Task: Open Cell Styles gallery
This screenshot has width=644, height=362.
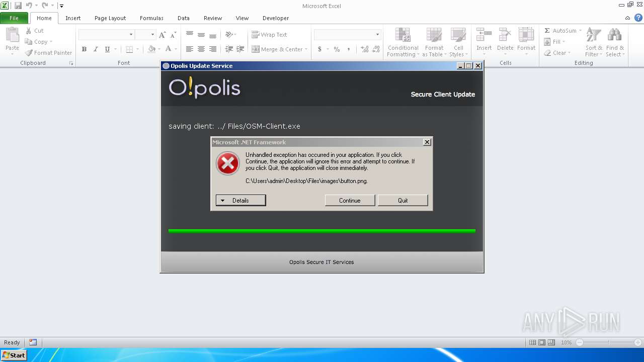Action: click(x=458, y=42)
